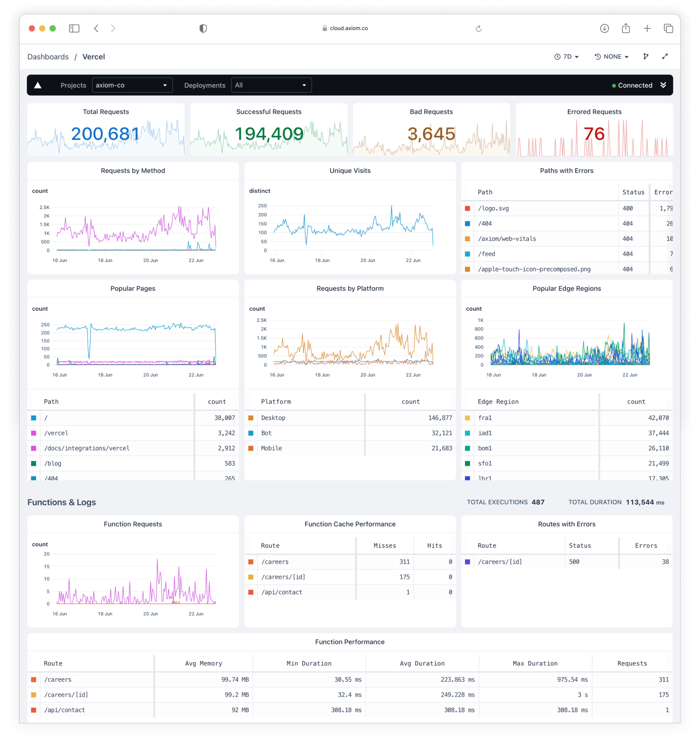Open the privacy shield icon
Image resolution: width=700 pixels, height=745 pixels.
pyautogui.click(x=203, y=28)
